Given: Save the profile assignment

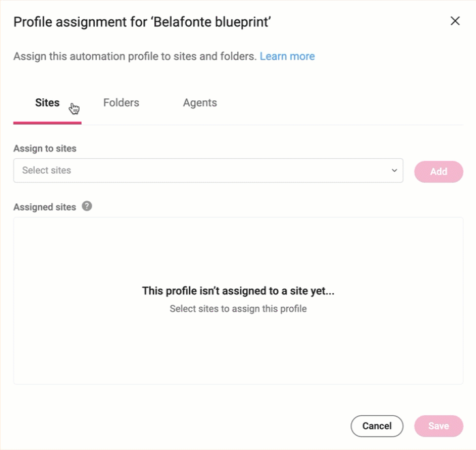Looking at the screenshot, I should coord(438,426).
